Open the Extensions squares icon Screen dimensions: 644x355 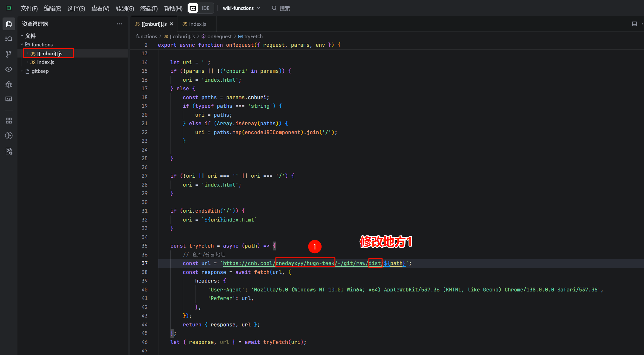[9, 121]
